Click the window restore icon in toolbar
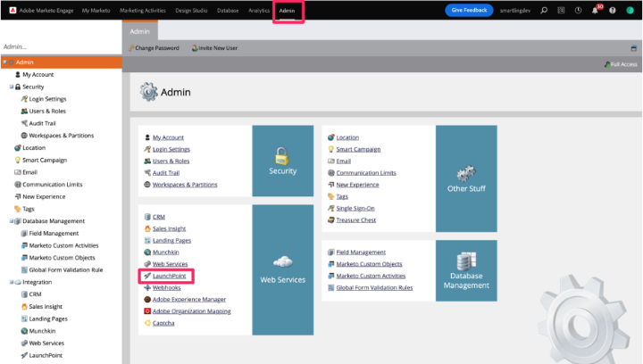This screenshot has width=643, height=364. pos(633,48)
